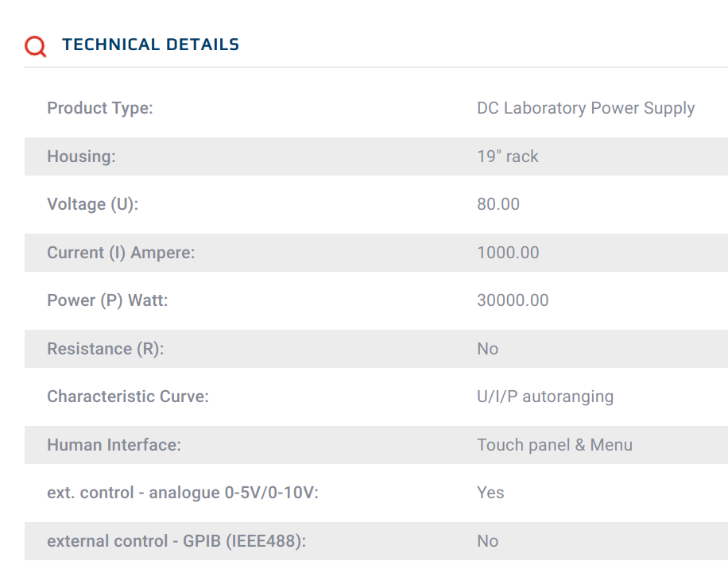This screenshot has height=561, width=728.
Task: Select the Housing row label
Action: pyautogui.click(x=81, y=157)
